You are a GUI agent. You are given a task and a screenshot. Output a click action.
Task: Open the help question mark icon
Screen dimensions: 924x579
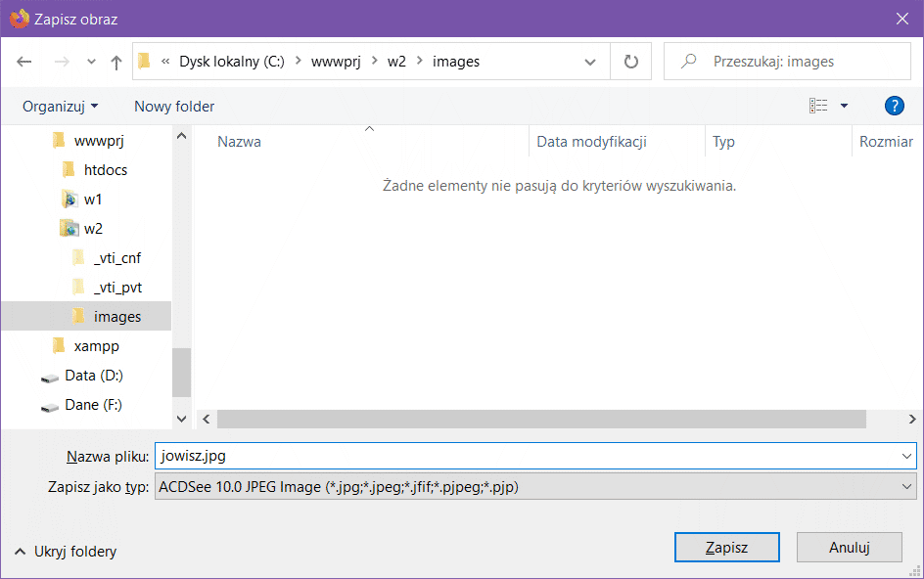click(893, 106)
